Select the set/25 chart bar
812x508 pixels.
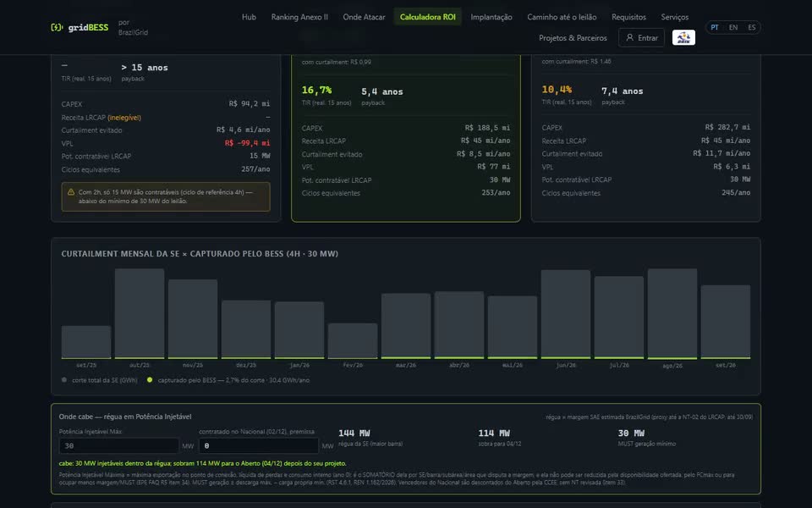[x=86, y=342]
